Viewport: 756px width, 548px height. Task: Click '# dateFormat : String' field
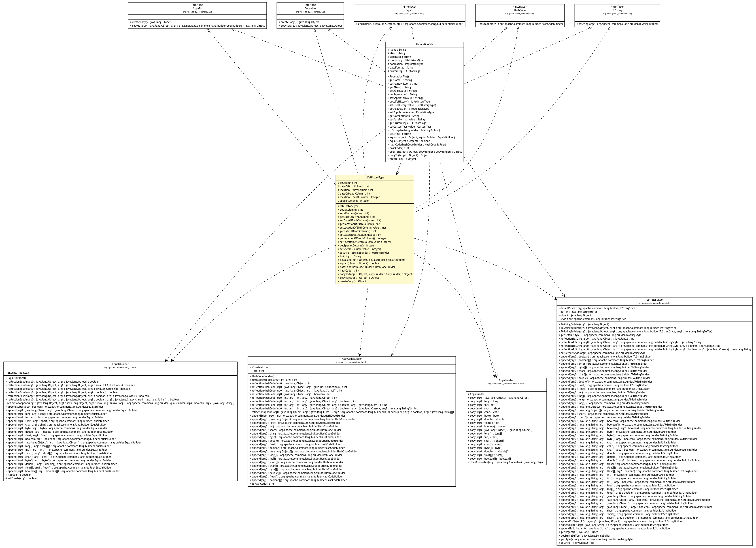(400, 68)
